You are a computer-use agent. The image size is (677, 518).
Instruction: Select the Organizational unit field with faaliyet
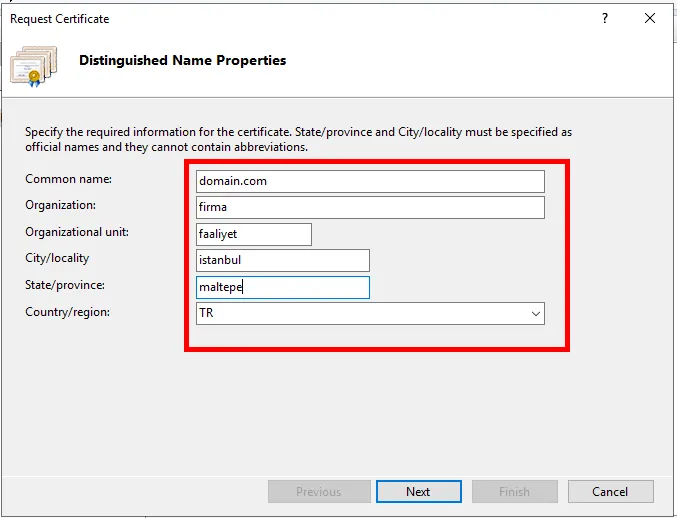(254, 234)
